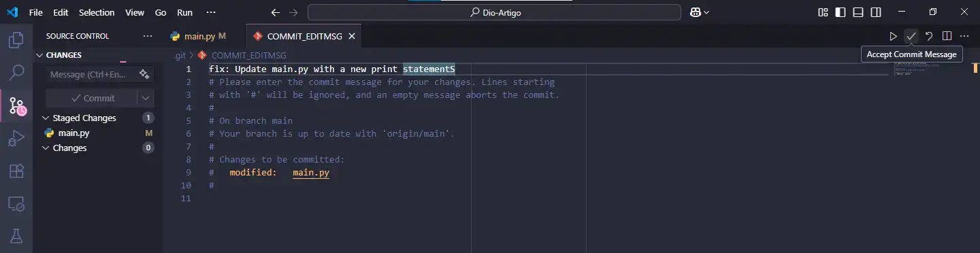Screen dimensions: 980x253
Task: Open the Copilot dropdown arrow
Action: (x=706, y=12)
